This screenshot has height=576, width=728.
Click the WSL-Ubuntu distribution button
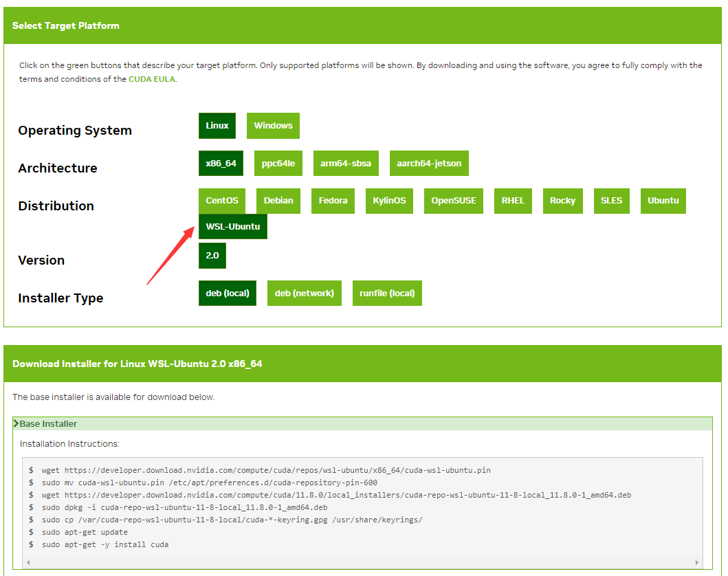(233, 227)
